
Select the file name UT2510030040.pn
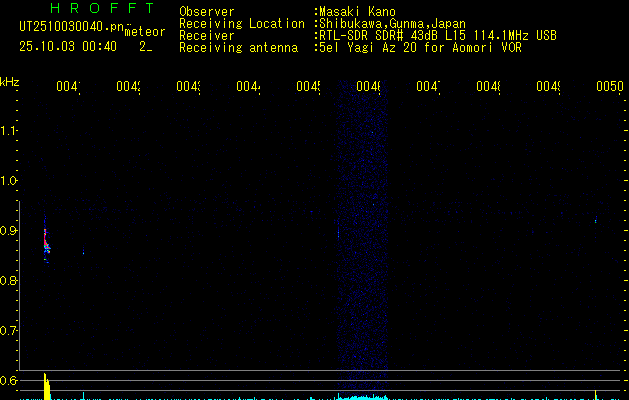(x=72, y=27)
